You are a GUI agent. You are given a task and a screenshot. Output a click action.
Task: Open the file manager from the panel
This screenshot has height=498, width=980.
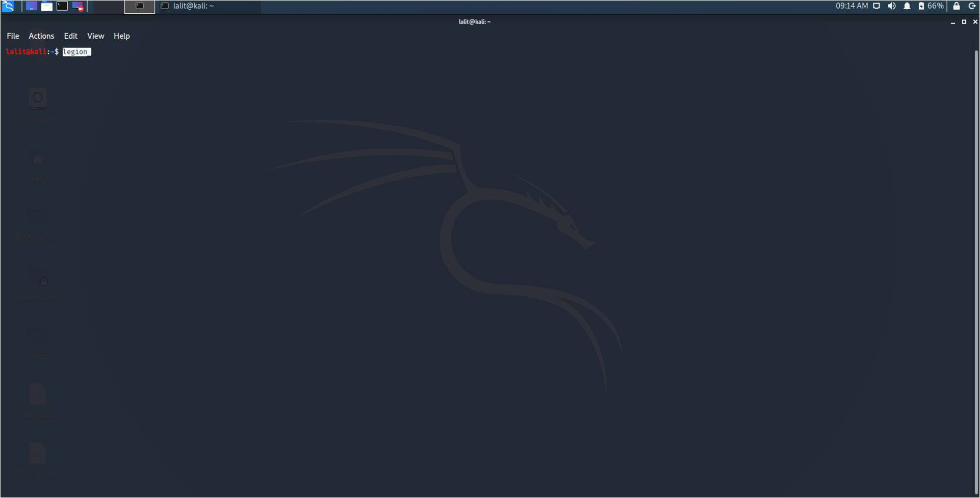coord(46,6)
